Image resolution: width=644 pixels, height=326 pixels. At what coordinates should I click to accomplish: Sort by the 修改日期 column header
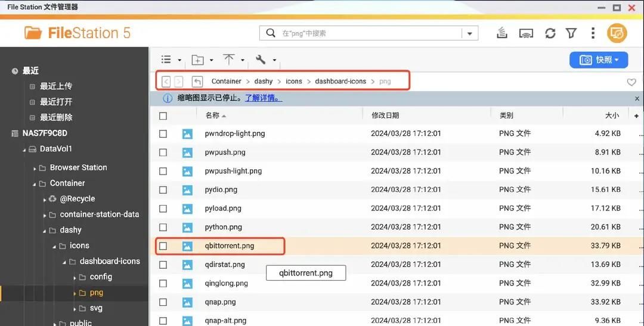(x=385, y=116)
